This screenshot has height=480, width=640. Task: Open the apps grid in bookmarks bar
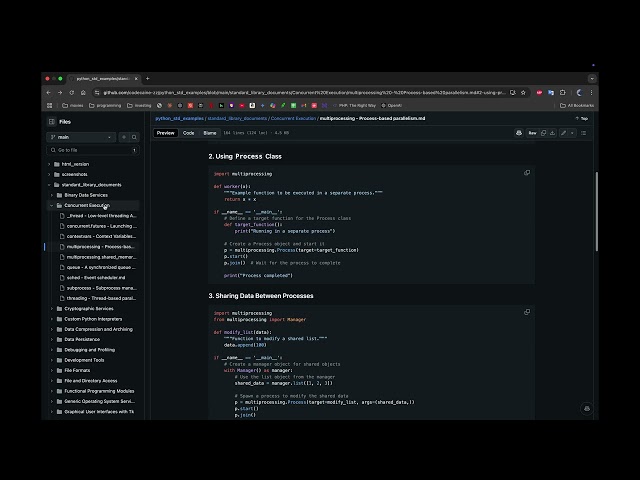pos(49,105)
